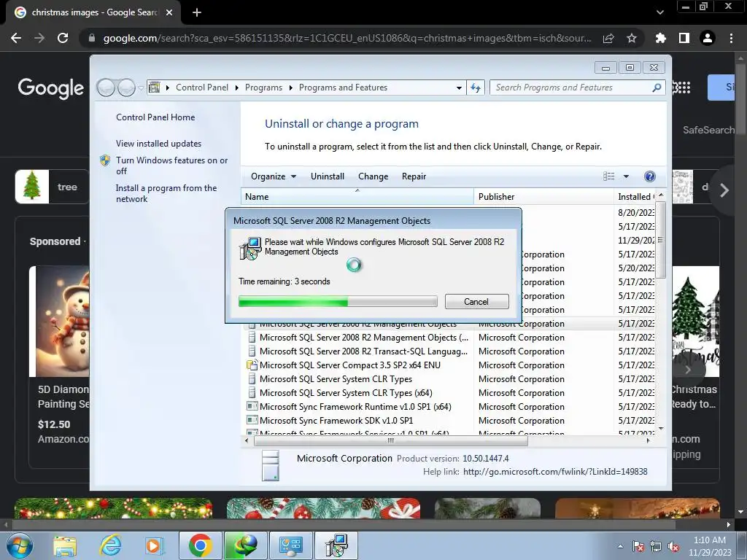This screenshot has width=747, height=560.
Task: Open volume muted tray icon
Action: pos(673,546)
